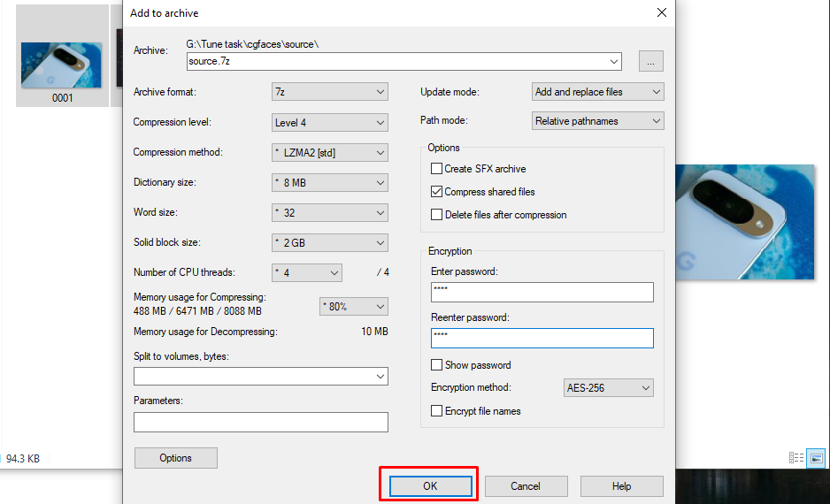Click the 10 MB decompressing memory value
The height and width of the screenshot is (504, 830).
(x=374, y=332)
